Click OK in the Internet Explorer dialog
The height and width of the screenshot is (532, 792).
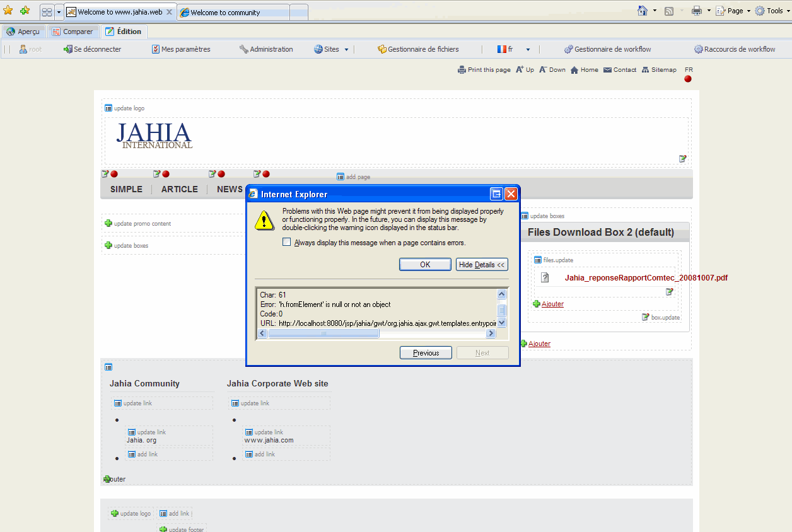pyautogui.click(x=425, y=265)
